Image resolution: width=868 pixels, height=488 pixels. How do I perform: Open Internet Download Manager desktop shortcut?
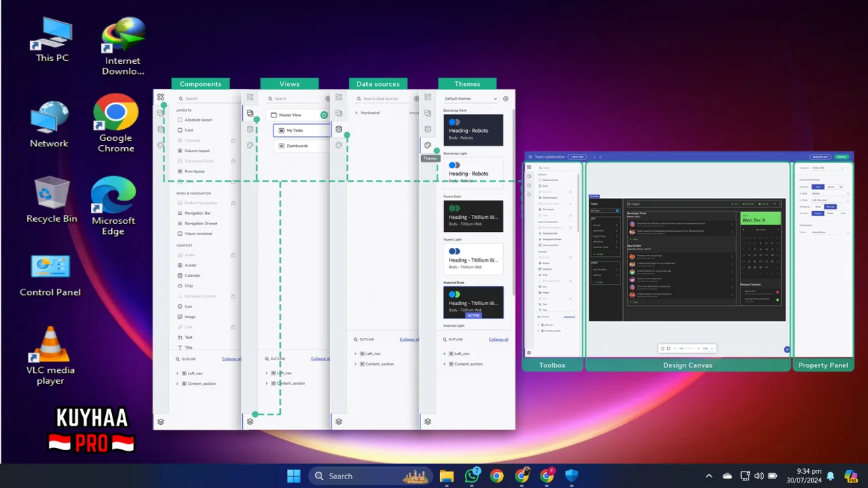[123, 46]
